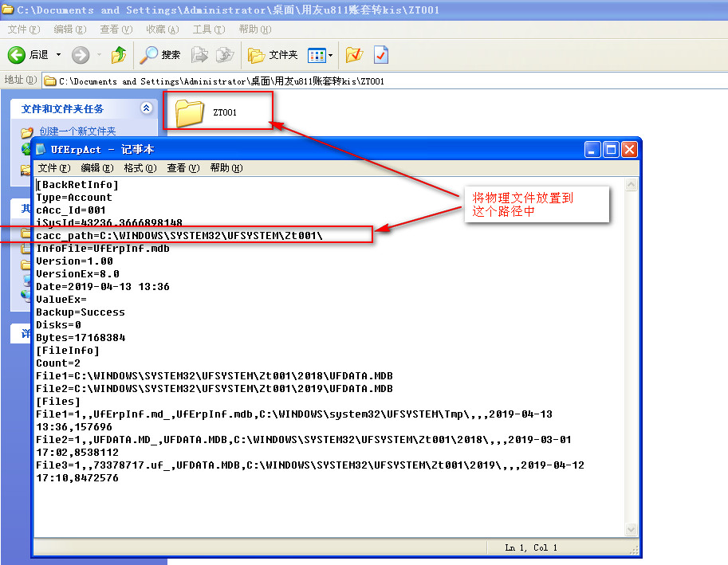
Task: Open Notepad 文件(F) menu
Action: [x=54, y=168]
